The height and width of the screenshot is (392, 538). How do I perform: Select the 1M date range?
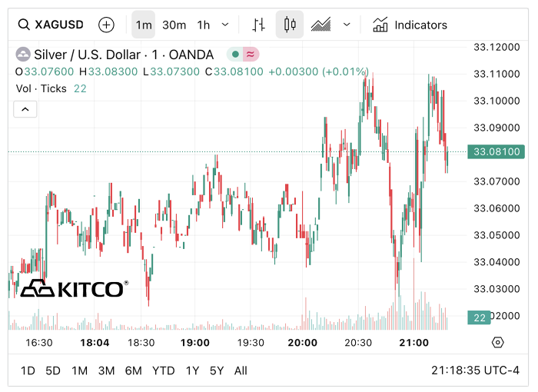pos(79,370)
